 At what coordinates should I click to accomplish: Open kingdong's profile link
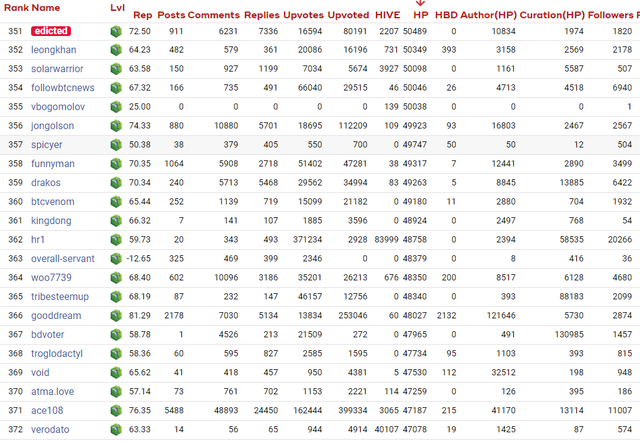[51, 220]
